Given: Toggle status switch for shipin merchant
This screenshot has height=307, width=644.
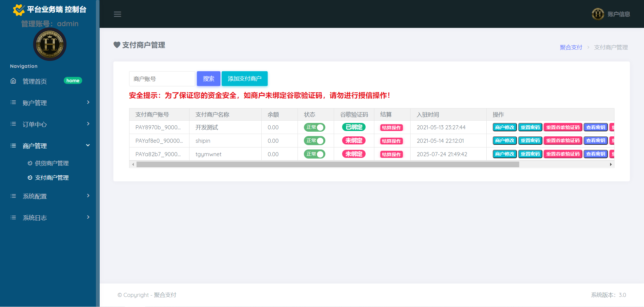Looking at the screenshot, I should 315,141.
